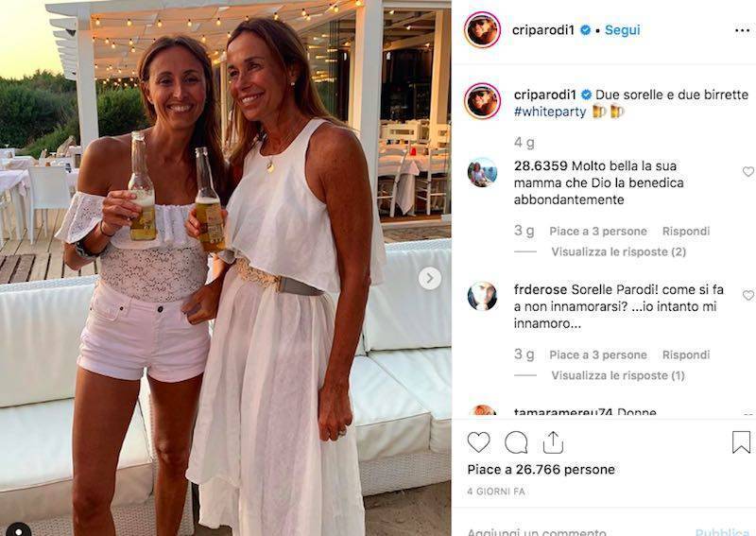Click the verified badge next to criparodi1 header
Screen dimensions: 756x536
tap(585, 30)
